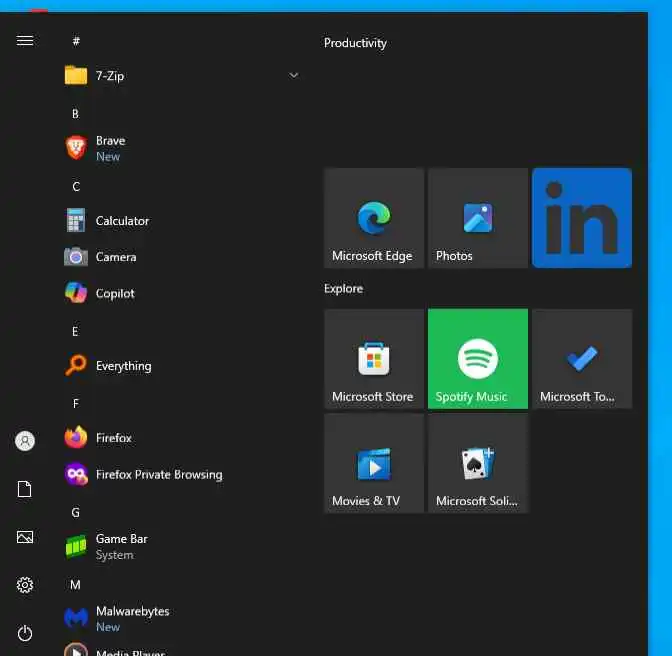Expand the Start menu hamburger button

[25, 41]
